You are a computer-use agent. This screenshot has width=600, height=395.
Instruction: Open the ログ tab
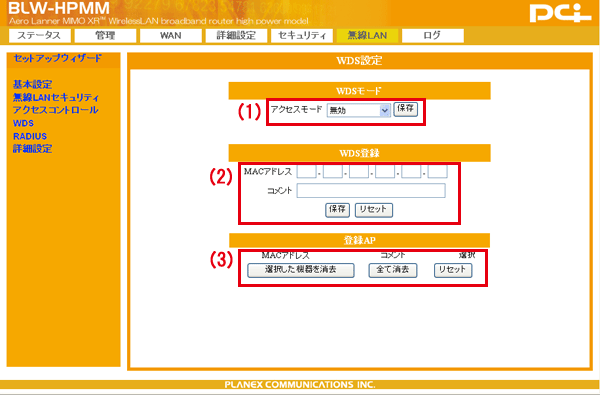433,36
